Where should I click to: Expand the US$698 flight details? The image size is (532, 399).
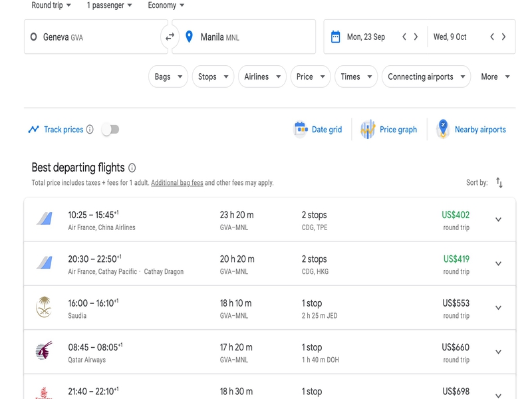coord(498,395)
